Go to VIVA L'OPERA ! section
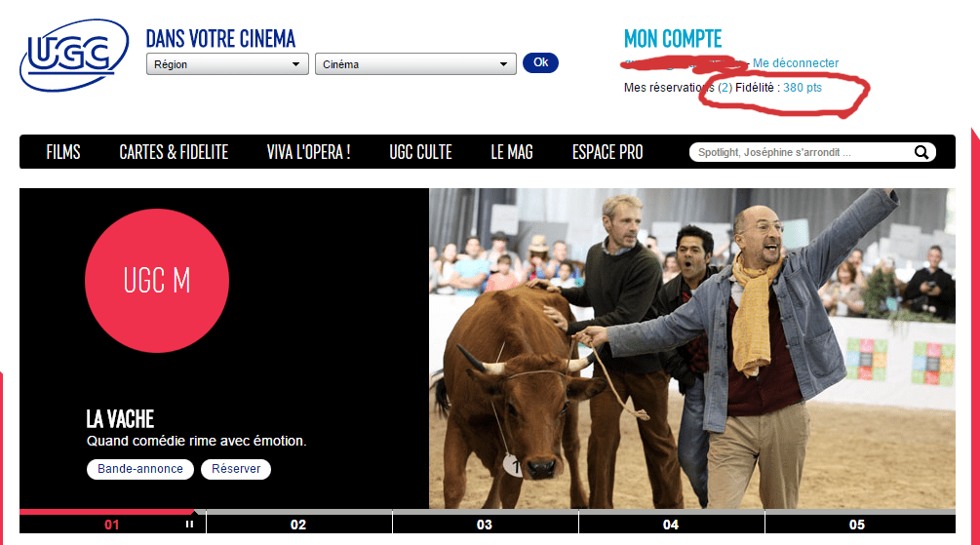 [x=308, y=152]
